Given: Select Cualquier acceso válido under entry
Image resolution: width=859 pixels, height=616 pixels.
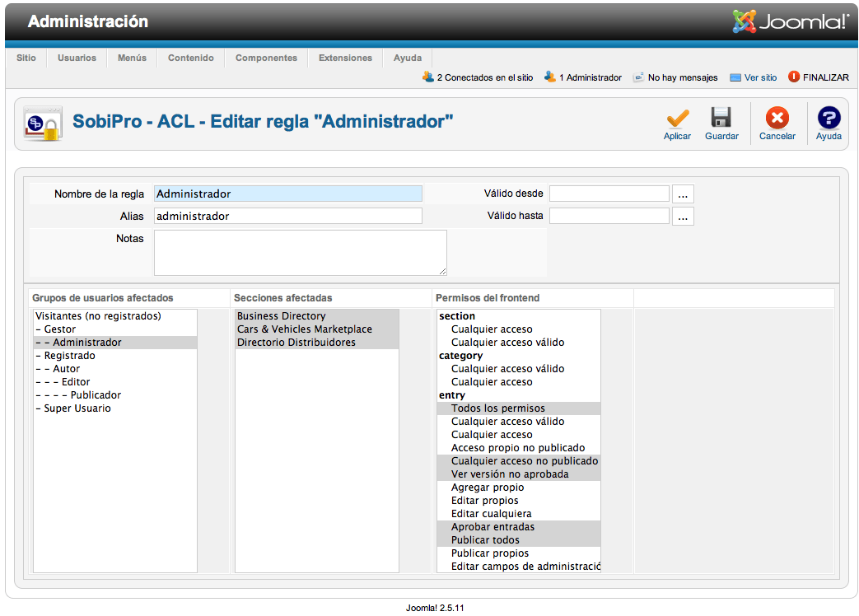Looking at the screenshot, I should [518, 421].
